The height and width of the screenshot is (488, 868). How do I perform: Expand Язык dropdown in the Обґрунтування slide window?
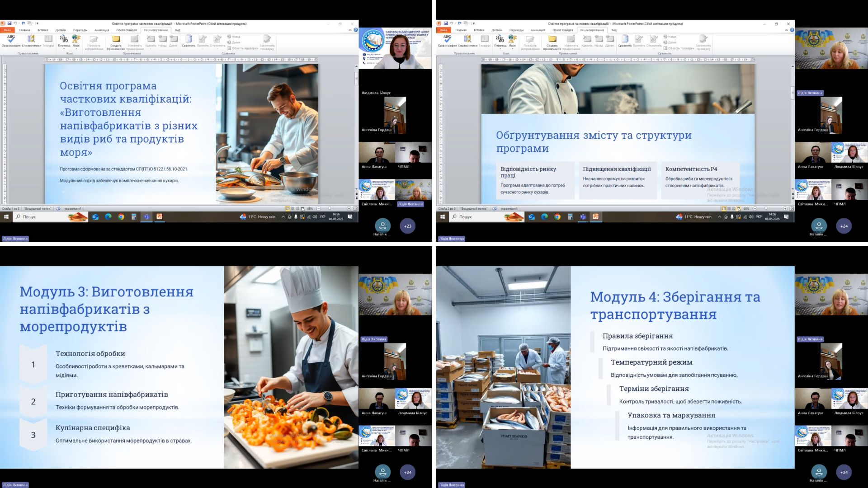[x=512, y=48]
